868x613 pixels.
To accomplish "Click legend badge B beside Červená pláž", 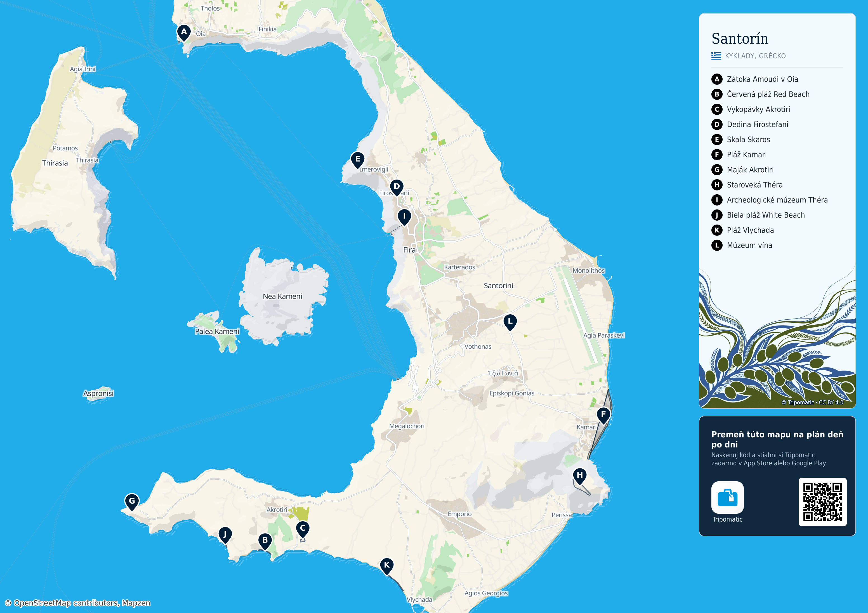I will [x=717, y=94].
